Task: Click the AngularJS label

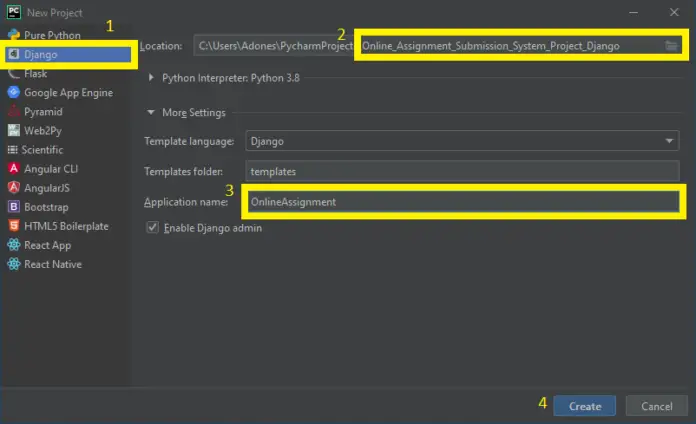Action: coord(47,188)
